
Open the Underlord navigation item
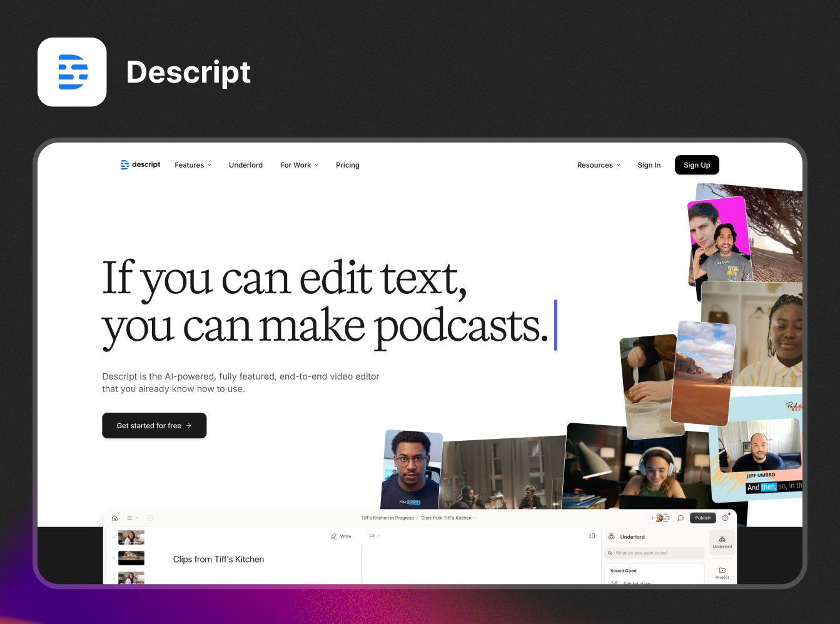[x=245, y=164]
